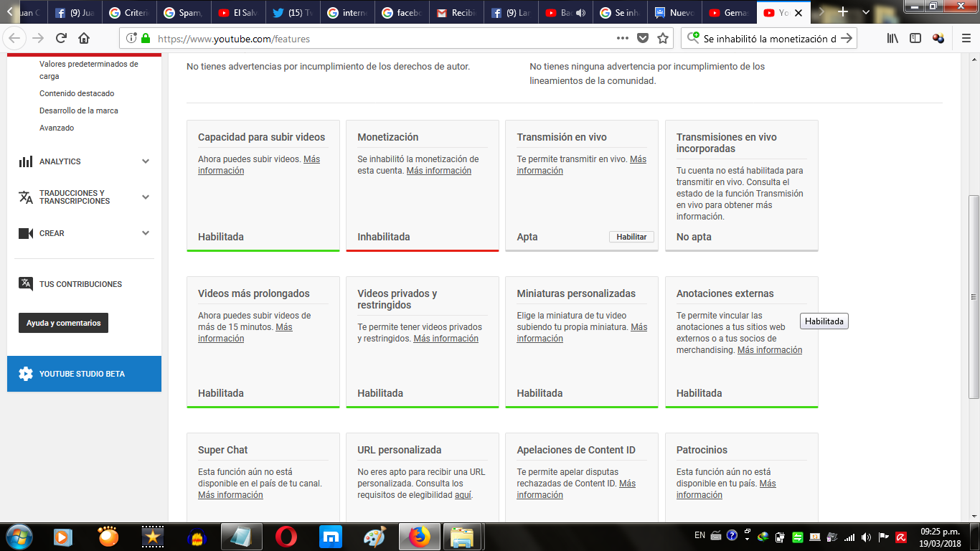Open the Tus contribuciones icon
This screenshot has width=980, height=551.
click(x=26, y=283)
